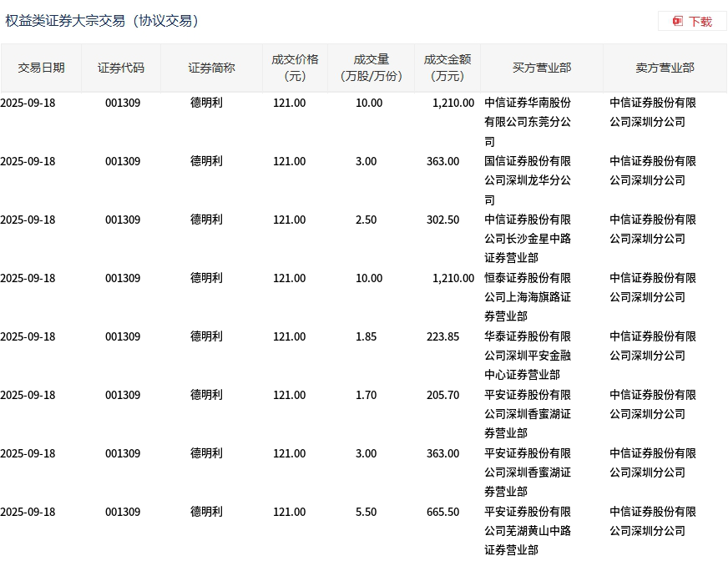The width and height of the screenshot is (728, 561).
Task: Select the 证券简称 column header
Action: point(212,68)
